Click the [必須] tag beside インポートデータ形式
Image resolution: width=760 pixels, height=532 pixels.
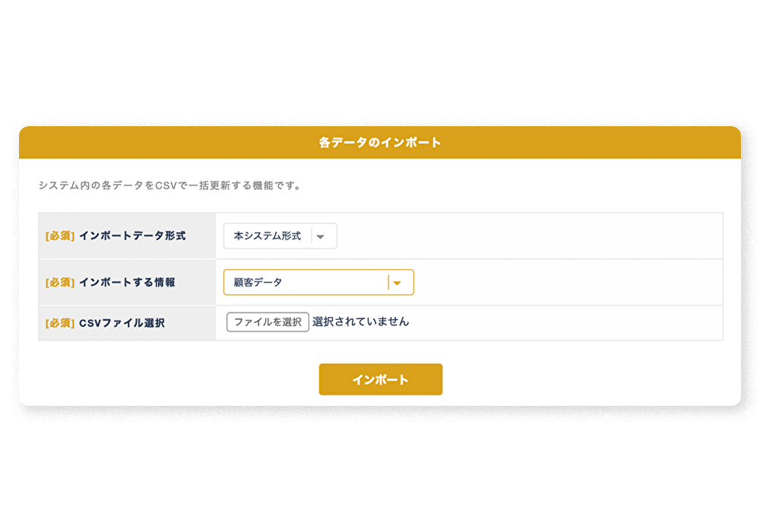coord(60,236)
